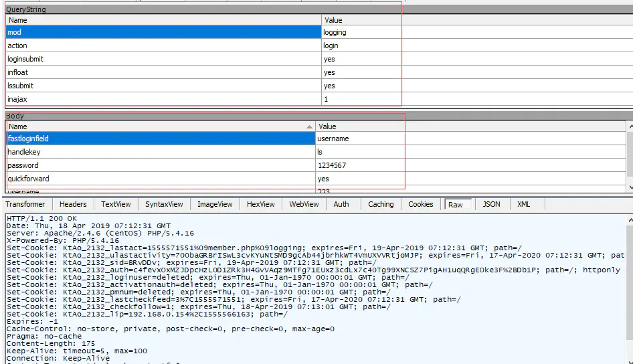The width and height of the screenshot is (633, 364).
Task: Switch to TextView tab
Action: 116,204
